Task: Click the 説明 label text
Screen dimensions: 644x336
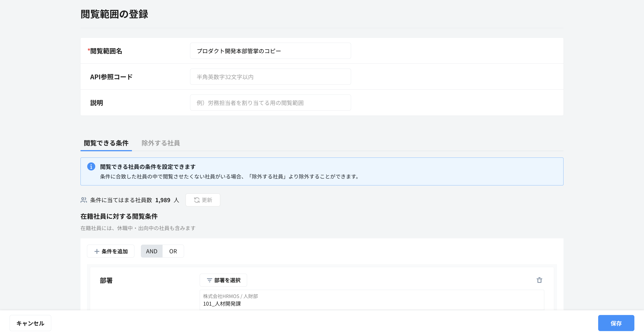Action: pos(97,103)
